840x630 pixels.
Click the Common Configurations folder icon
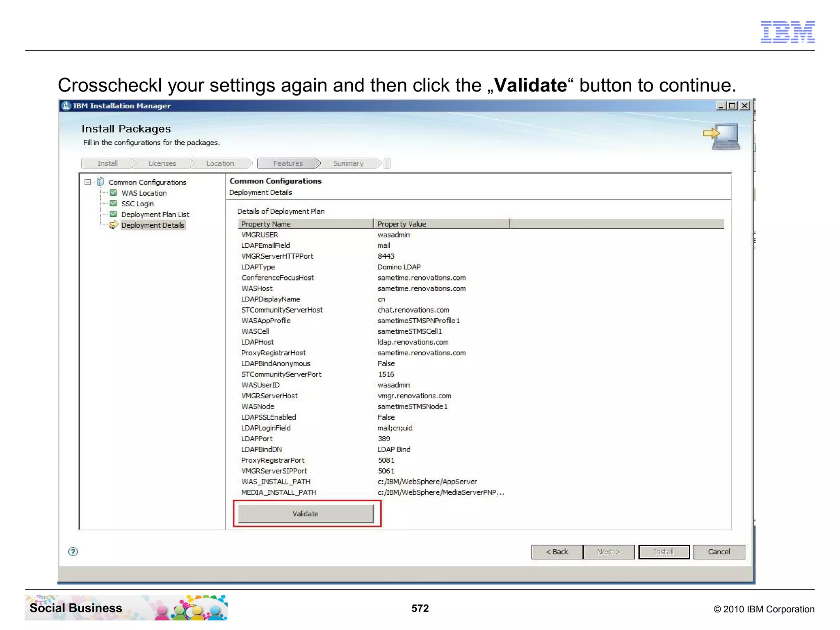tap(100, 182)
